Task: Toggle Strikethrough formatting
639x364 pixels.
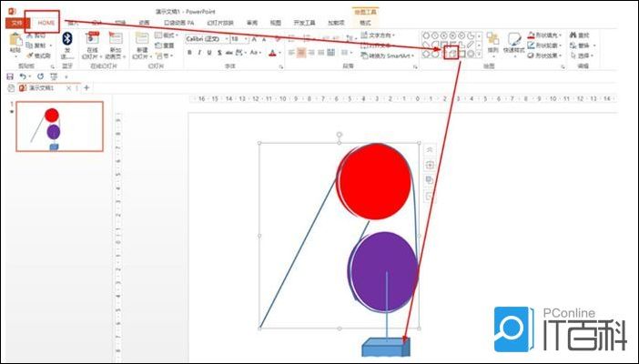Action: click(x=229, y=53)
